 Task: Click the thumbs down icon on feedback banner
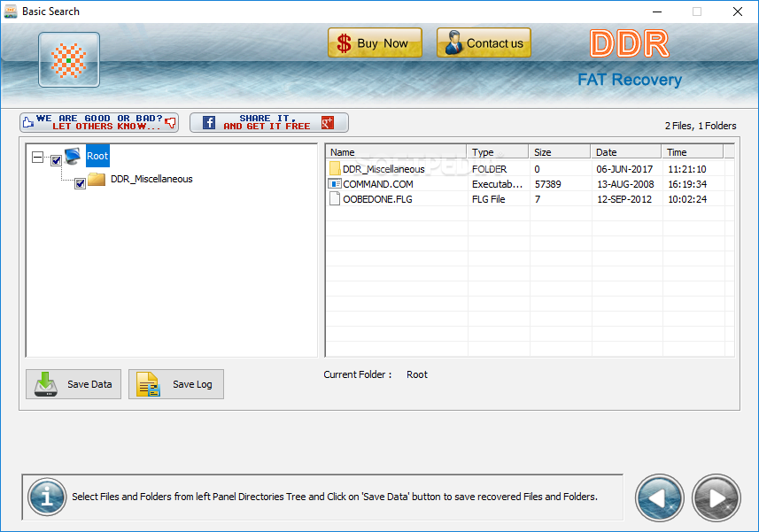point(170,122)
